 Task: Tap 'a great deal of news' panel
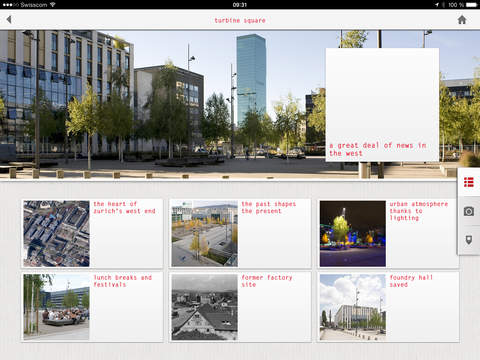pos(382,105)
